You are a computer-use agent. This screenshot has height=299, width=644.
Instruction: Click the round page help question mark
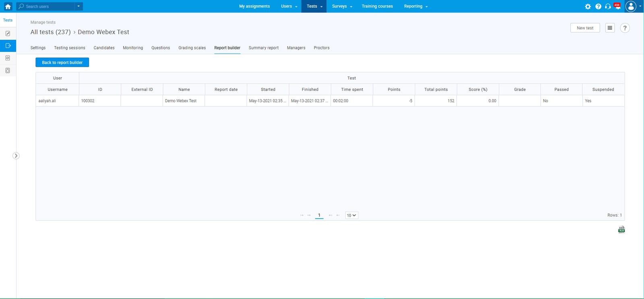(625, 28)
